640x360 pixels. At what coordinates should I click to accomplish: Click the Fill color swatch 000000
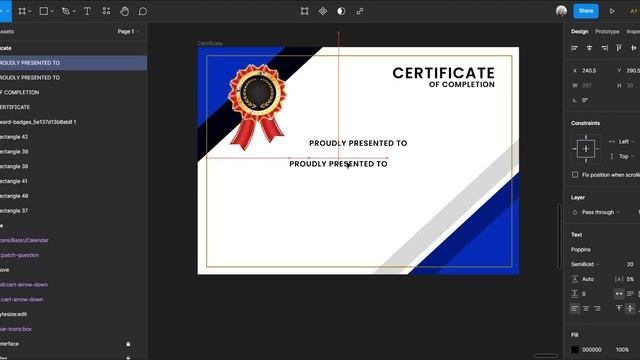(575, 349)
